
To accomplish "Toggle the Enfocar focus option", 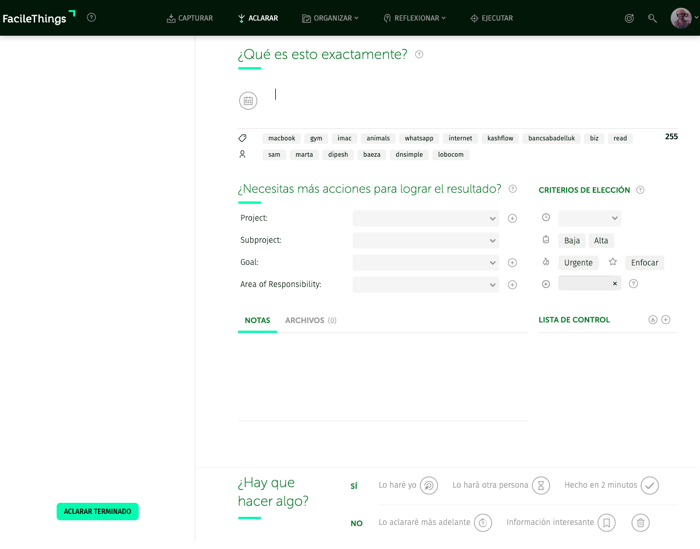I will click(644, 263).
